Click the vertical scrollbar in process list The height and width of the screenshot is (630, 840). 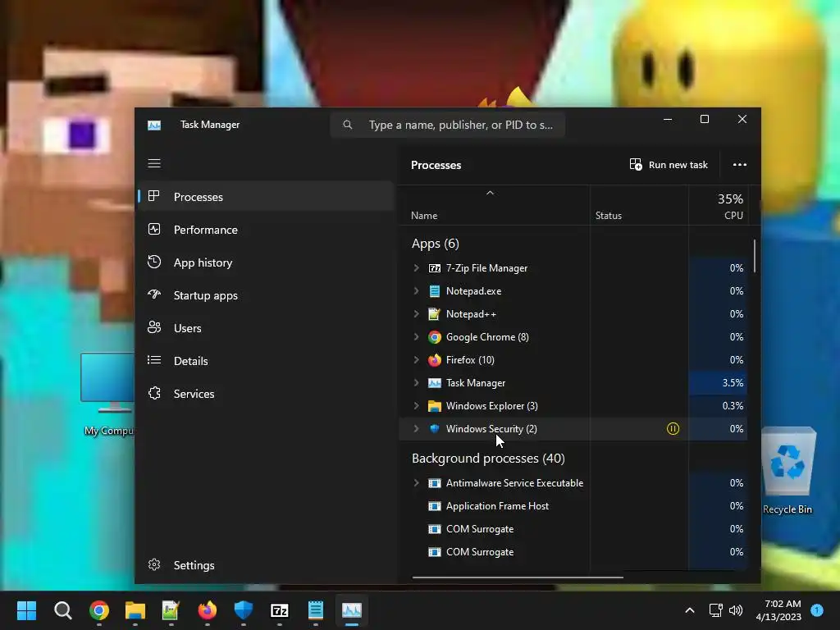755,256
